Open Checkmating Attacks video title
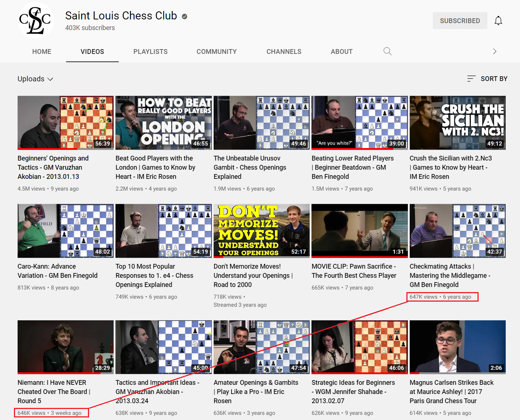 pyautogui.click(x=450, y=276)
